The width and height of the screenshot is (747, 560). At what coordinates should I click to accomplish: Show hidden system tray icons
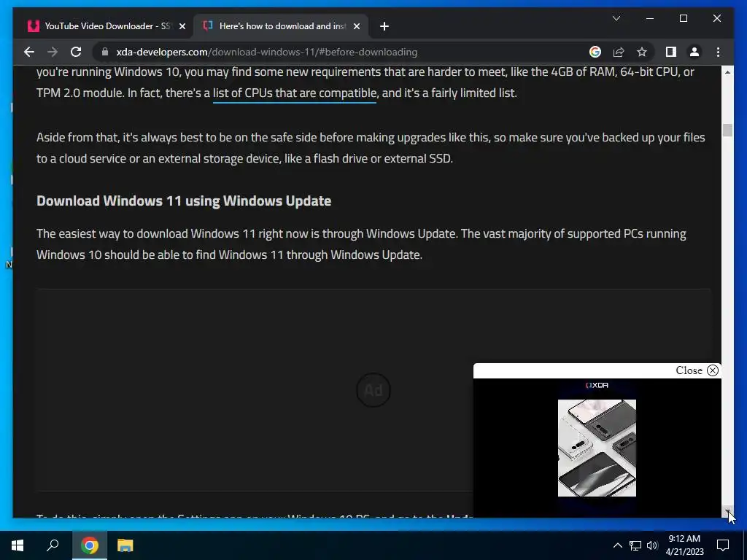pos(617,545)
